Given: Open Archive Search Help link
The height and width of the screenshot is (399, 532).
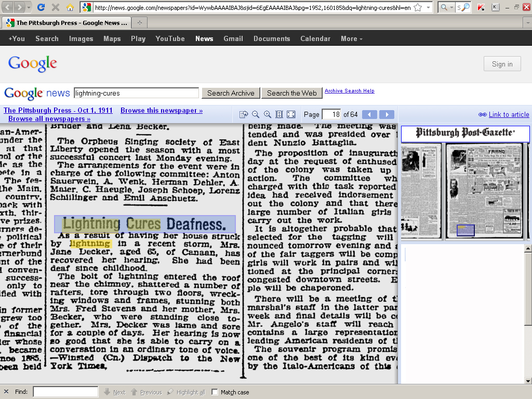Looking at the screenshot, I should 350,90.
